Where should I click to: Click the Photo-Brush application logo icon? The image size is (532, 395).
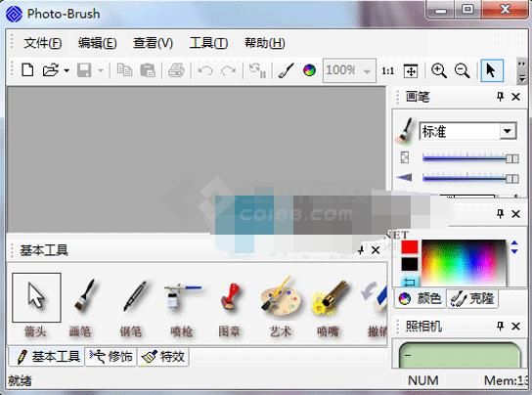(x=14, y=14)
